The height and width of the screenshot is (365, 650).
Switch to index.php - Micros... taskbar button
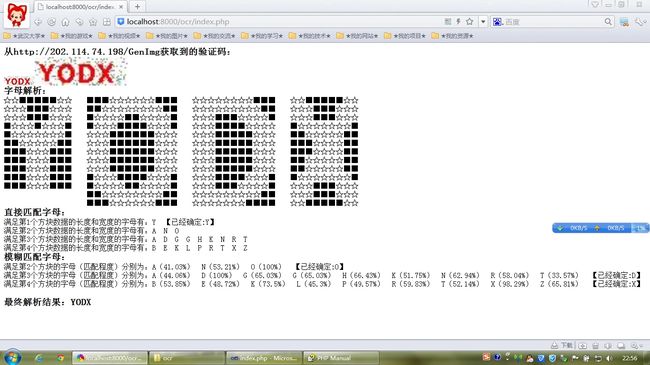pos(264,358)
